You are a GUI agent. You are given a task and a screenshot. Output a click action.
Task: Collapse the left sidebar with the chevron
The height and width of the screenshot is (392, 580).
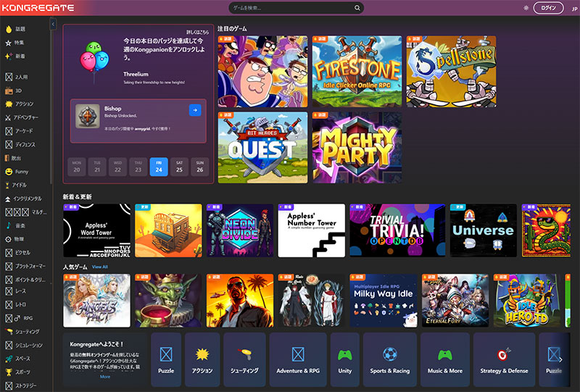pos(53,25)
